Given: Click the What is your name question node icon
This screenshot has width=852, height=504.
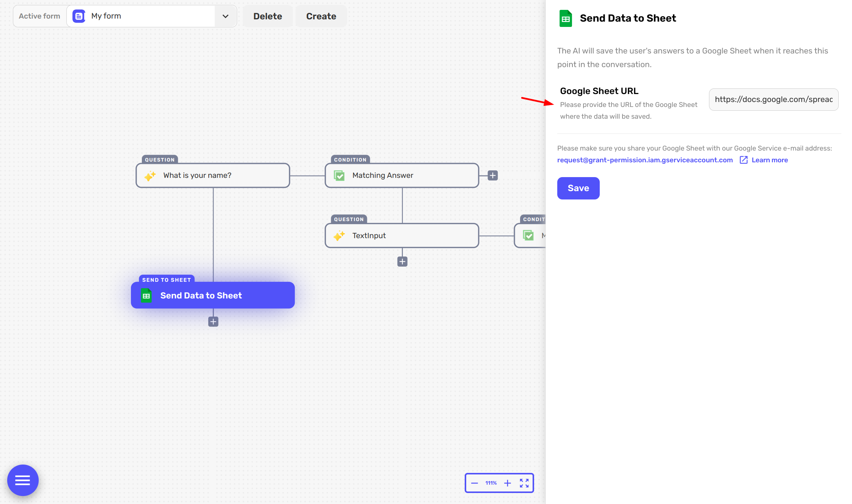Looking at the screenshot, I should click(151, 175).
